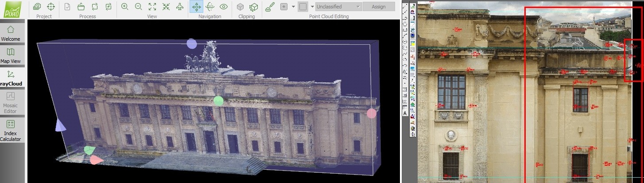The height and width of the screenshot is (183, 644).
Task: Click the airplane top view icon
Action: pos(180,7)
